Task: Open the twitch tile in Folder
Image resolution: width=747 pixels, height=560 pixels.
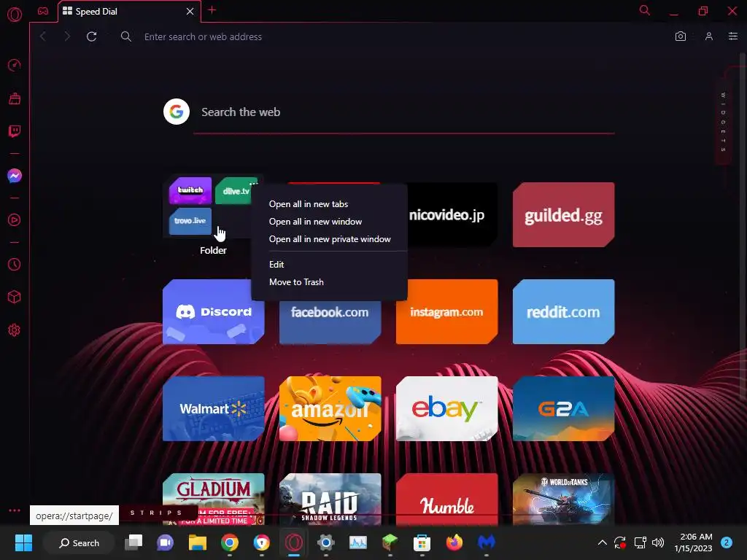Action: click(x=190, y=190)
